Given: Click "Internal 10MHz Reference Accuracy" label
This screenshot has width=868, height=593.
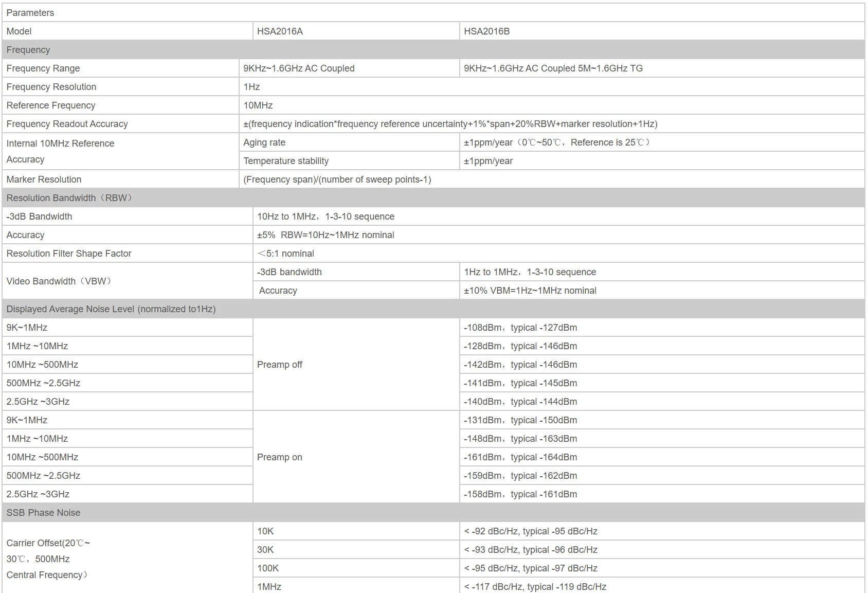Looking at the screenshot, I should pos(60,151).
